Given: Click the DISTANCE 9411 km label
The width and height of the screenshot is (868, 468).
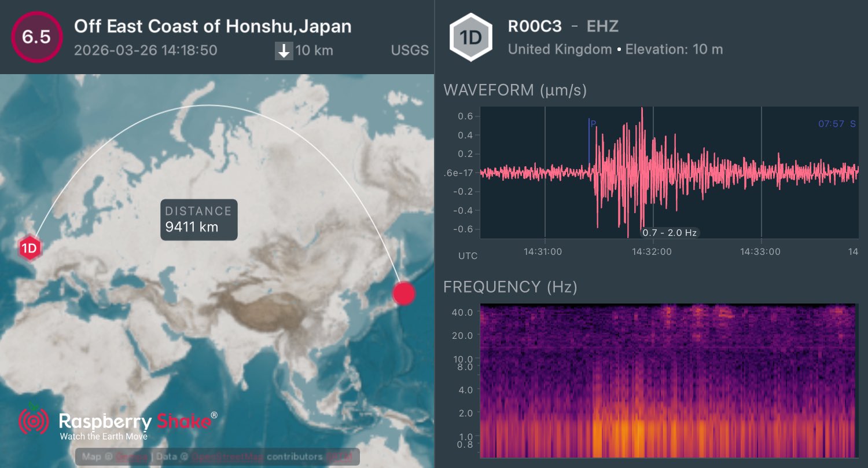Looking at the screenshot, I should [199, 220].
